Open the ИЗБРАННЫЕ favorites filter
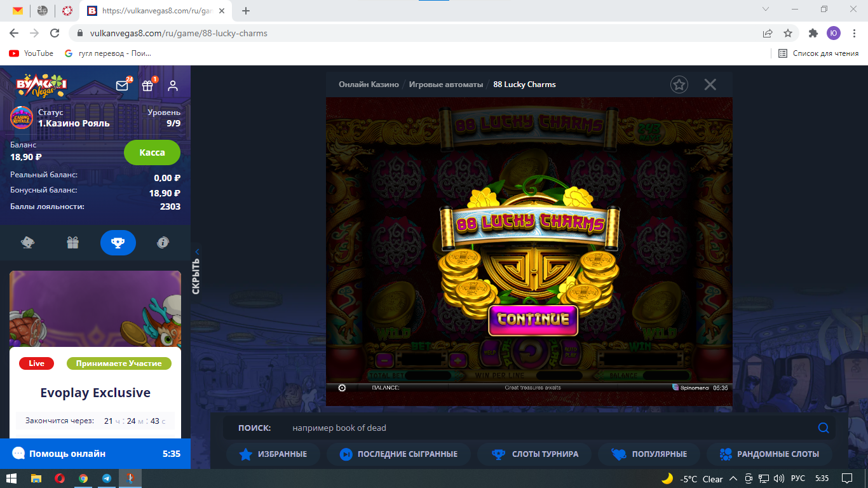 pyautogui.click(x=273, y=454)
